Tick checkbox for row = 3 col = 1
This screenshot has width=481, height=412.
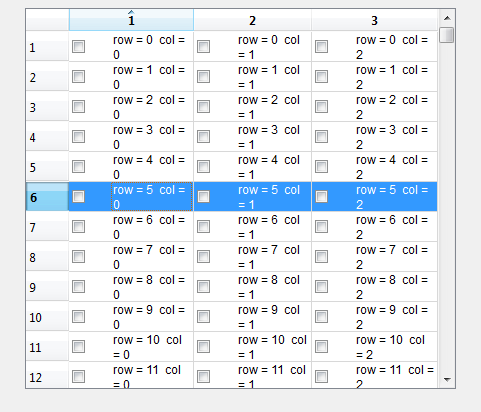click(203, 136)
